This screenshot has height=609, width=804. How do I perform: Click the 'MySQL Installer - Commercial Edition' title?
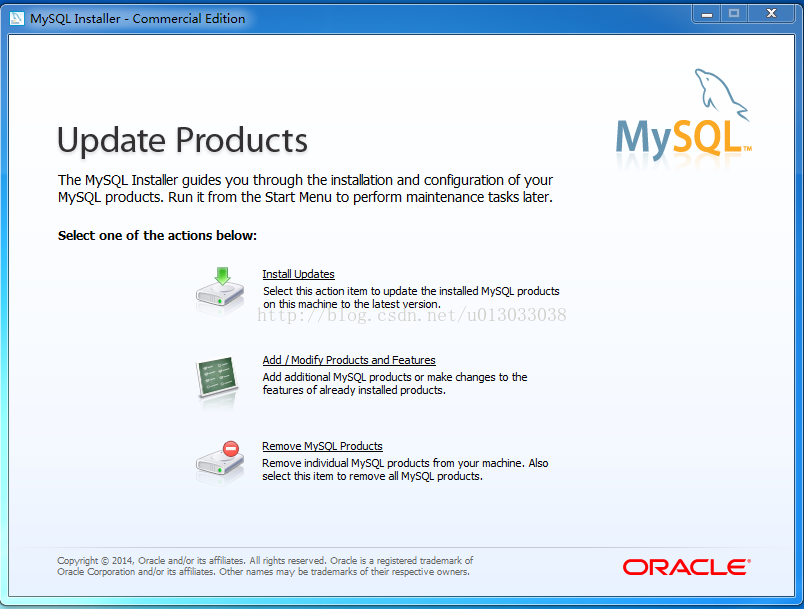pos(137,18)
